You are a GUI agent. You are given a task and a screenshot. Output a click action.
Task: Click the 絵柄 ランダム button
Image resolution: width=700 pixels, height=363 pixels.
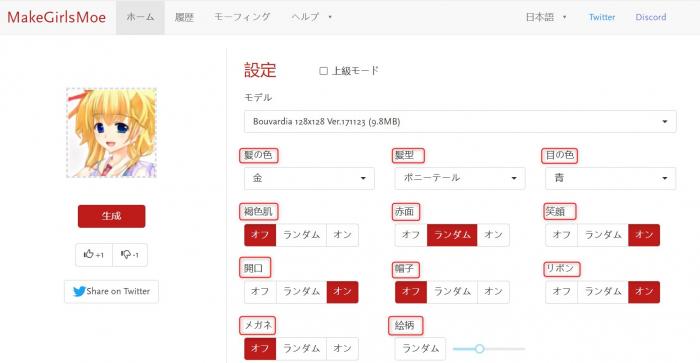[420, 349]
